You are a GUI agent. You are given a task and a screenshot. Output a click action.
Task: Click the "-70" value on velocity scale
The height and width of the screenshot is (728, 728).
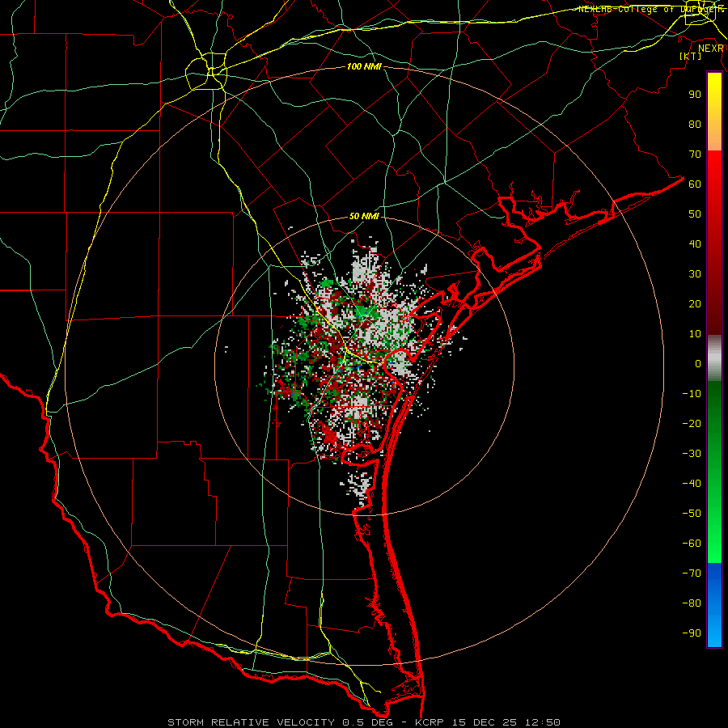point(692,574)
